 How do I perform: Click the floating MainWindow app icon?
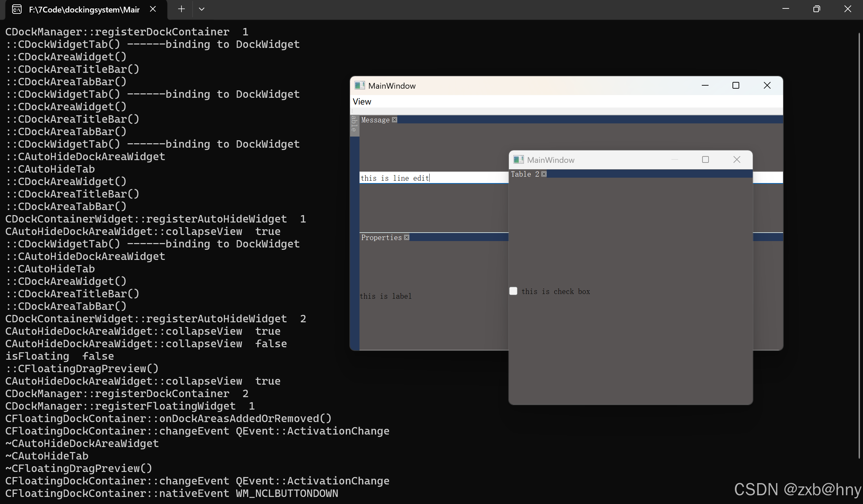coord(518,159)
